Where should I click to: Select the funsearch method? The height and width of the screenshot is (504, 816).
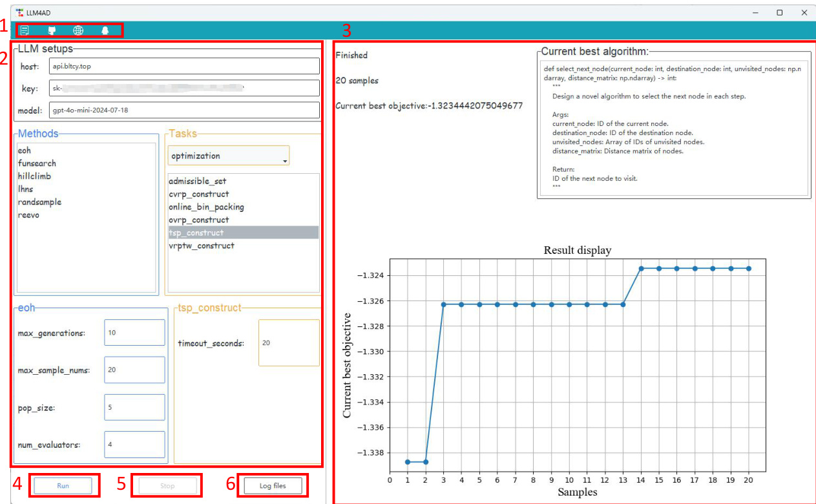37,163
